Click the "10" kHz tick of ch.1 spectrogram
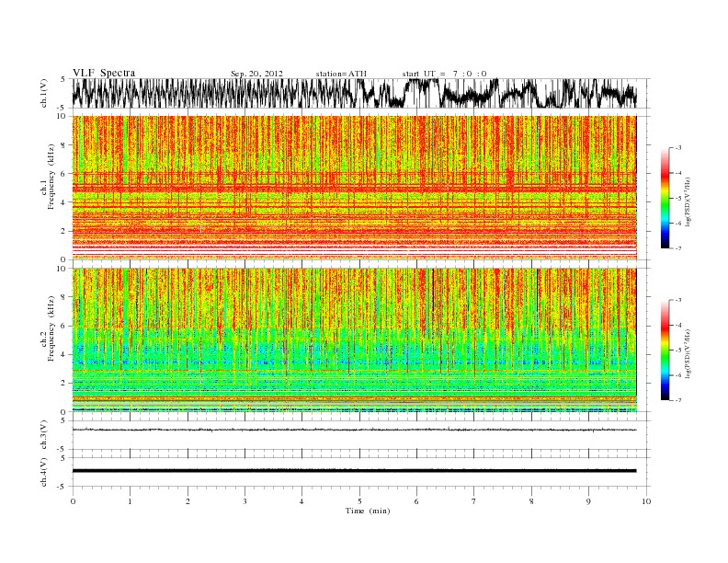728x563 pixels. [x=63, y=116]
